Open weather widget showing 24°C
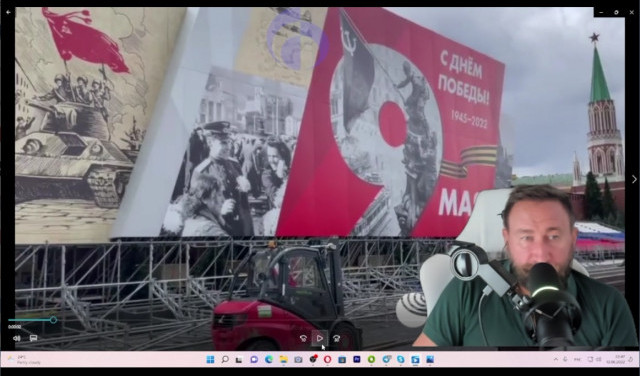 click(25, 360)
